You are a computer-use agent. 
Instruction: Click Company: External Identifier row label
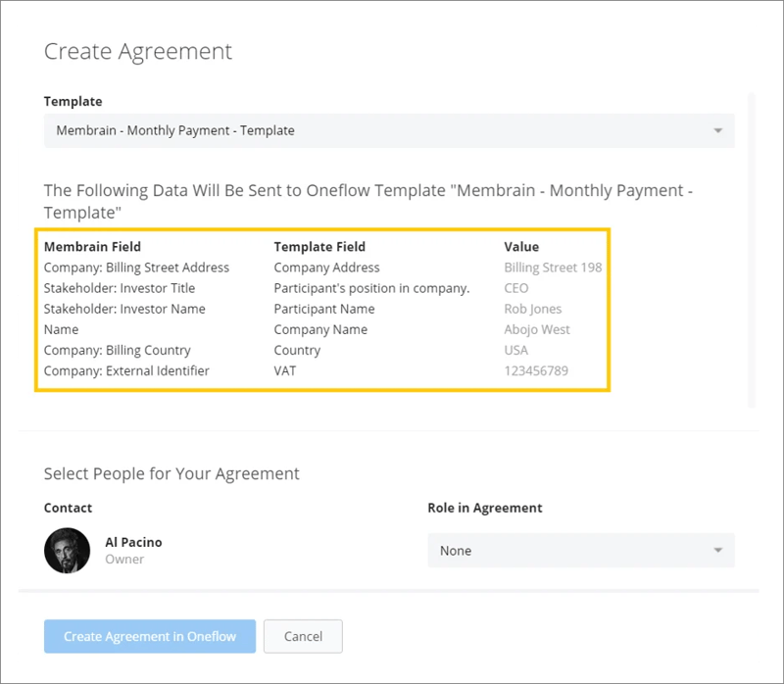pyautogui.click(x=126, y=370)
